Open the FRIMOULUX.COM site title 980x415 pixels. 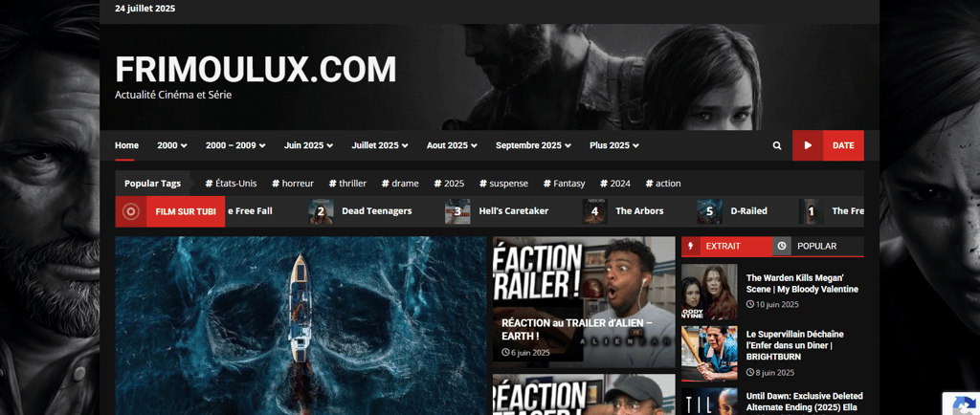[x=256, y=69]
